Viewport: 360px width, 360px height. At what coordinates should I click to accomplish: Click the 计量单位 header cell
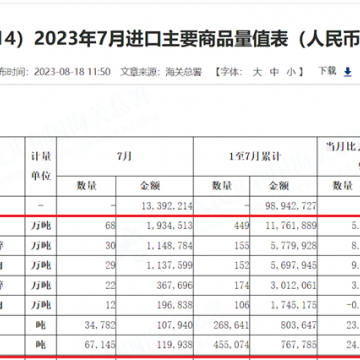[x=41, y=166]
